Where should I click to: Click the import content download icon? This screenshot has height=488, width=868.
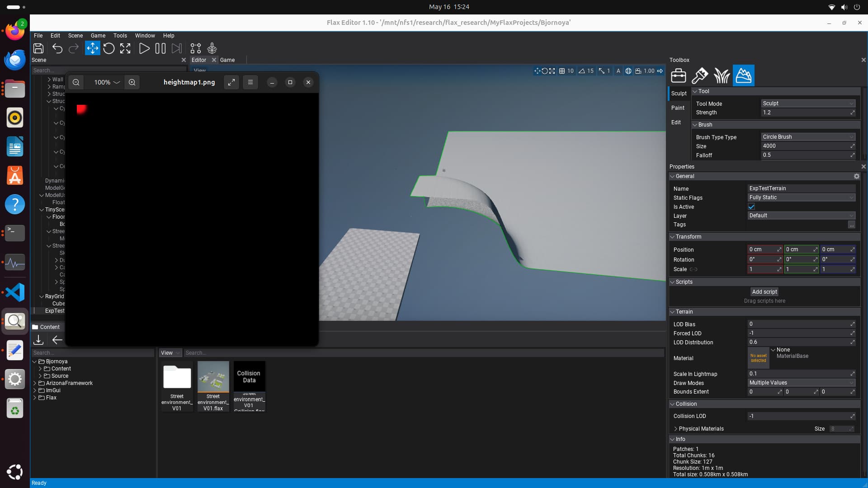click(38, 340)
